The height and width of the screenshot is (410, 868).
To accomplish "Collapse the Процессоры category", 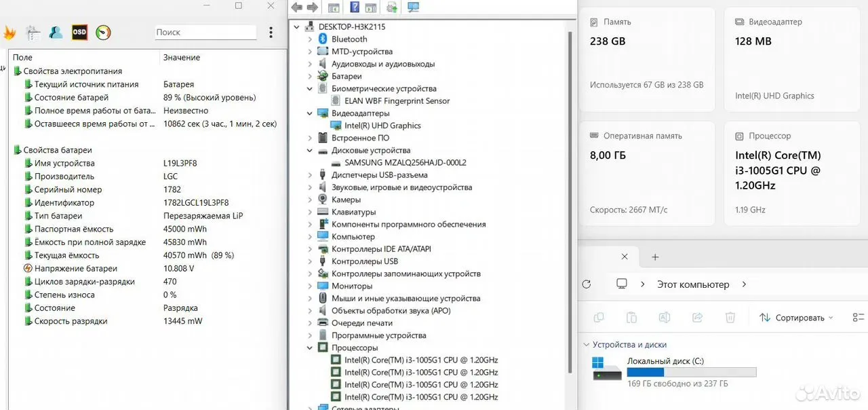I will pyautogui.click(x=310, y=348).
